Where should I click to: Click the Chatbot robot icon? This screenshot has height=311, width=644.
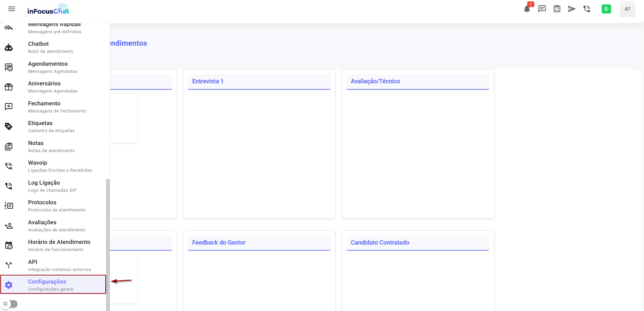(x=9, y=47)
